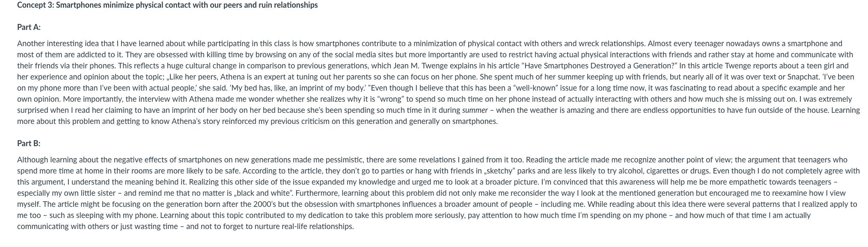Viewport: 868px width, 247px height.
Task: Click the "Part A:" section label
Action: click(x=29, y=27)
